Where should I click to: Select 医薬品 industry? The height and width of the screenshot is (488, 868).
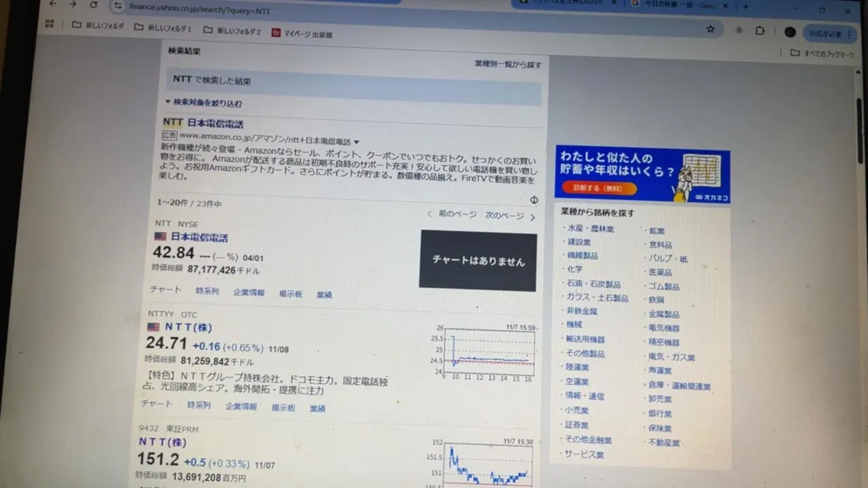click(660, 272)
